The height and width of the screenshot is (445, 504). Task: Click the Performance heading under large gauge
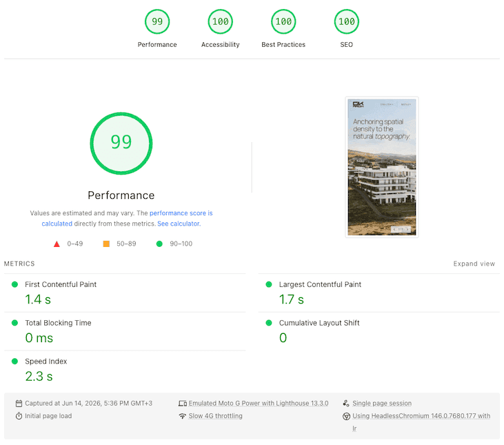(x=121, y=195)
